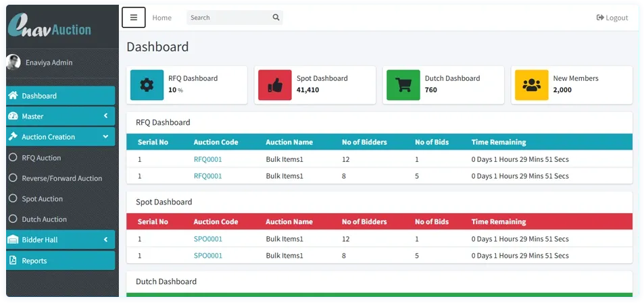The image size is (644, 303).
Task: Click the Enaviya Admin avatar picture
Action: (x=14, y=62)
